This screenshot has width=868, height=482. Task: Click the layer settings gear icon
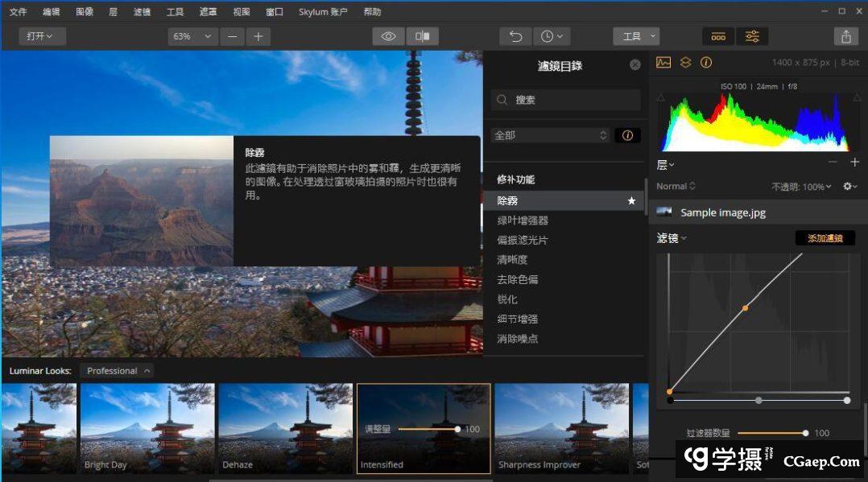[x=849, y=187]
